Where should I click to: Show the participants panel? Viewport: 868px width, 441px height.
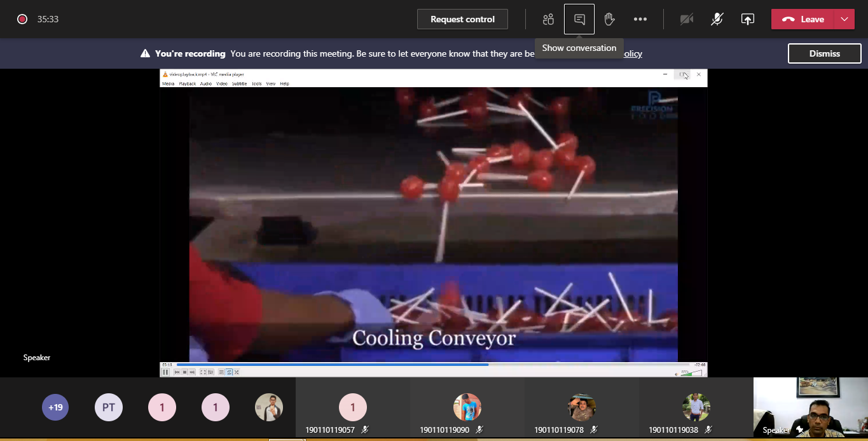pyautogui.click(x=548, y=19)
